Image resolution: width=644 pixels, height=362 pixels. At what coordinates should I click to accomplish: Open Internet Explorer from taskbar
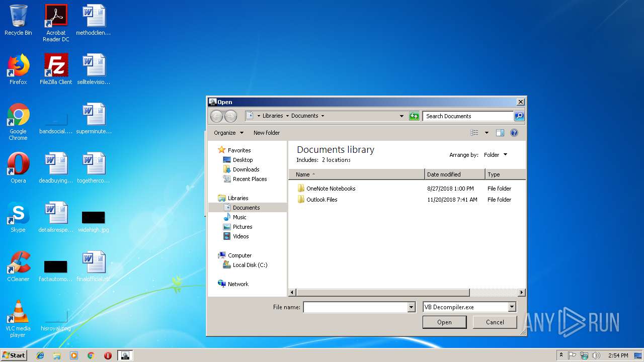[40, 355]
